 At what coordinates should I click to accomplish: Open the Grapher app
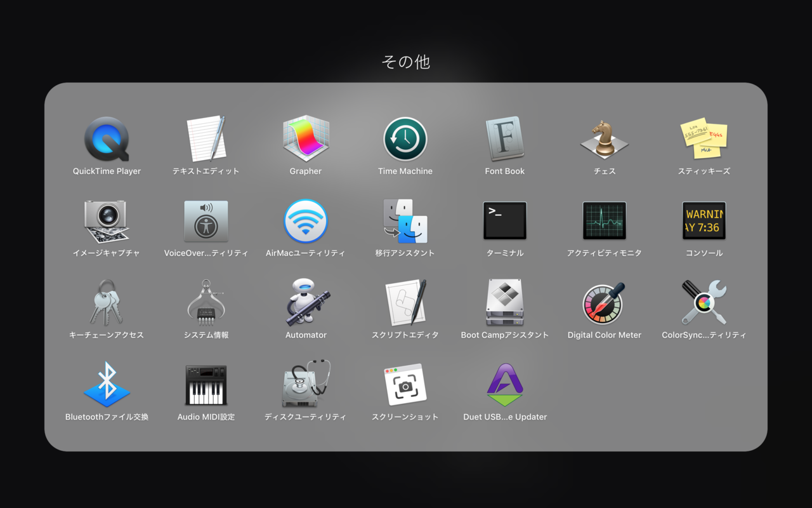point(306,138)
